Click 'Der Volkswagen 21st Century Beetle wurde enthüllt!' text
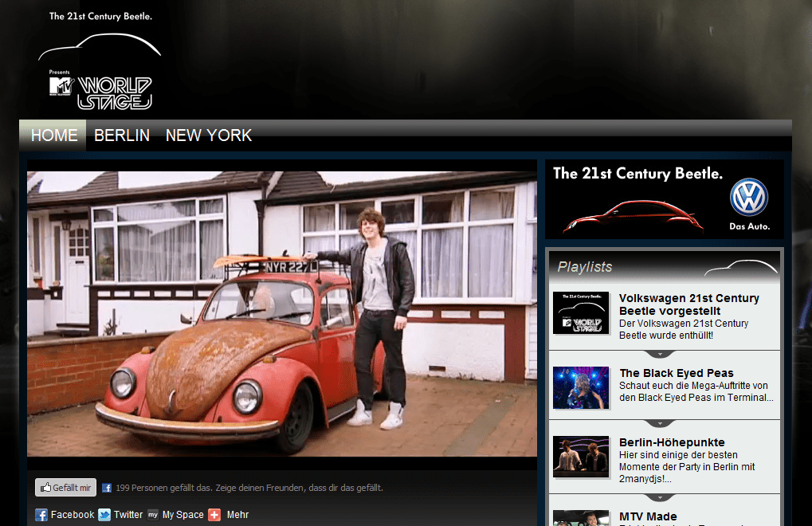This screenshot has width=812, height=526. coord(684,329)
